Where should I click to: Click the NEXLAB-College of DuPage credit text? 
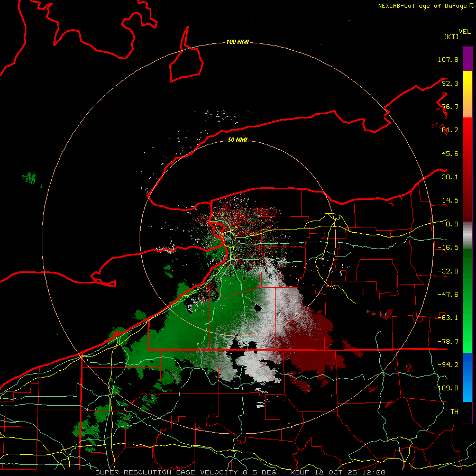tap(426, 6)
